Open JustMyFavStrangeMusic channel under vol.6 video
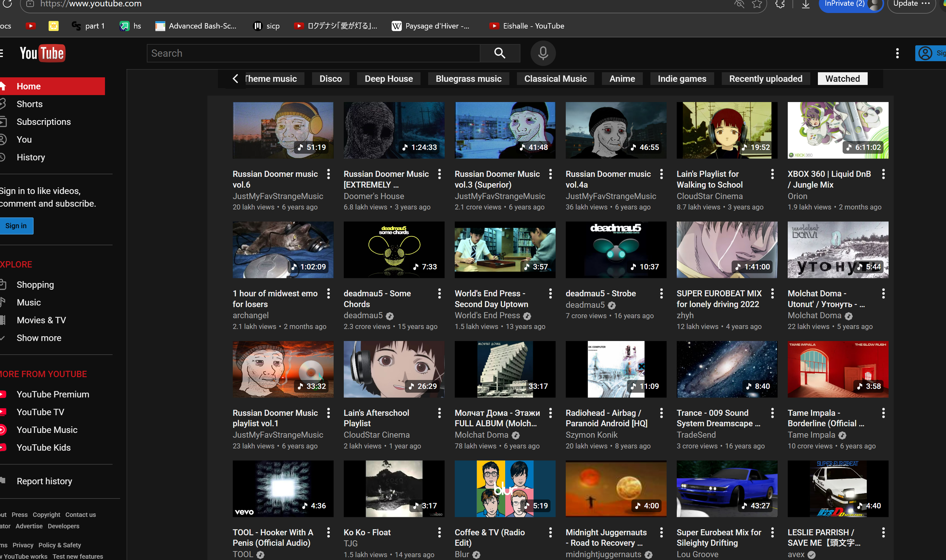 277,196
